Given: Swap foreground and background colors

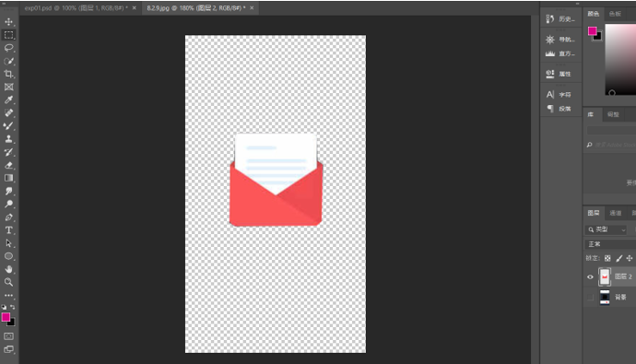Looking at the screenshot, I should tap(13, 307).
